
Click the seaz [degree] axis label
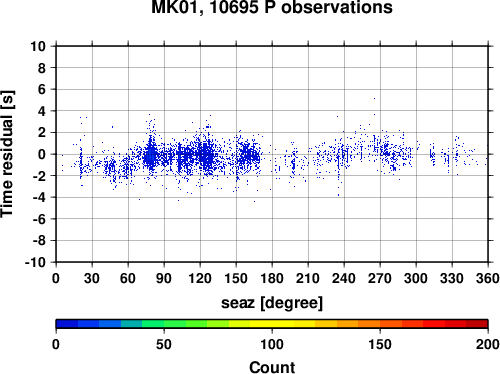tap(272, 303)
